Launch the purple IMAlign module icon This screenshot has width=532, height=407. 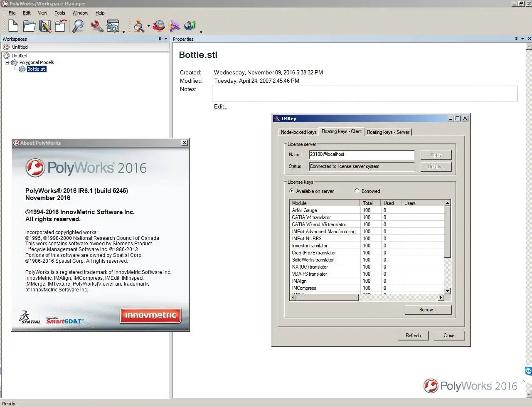pos(175,26)
